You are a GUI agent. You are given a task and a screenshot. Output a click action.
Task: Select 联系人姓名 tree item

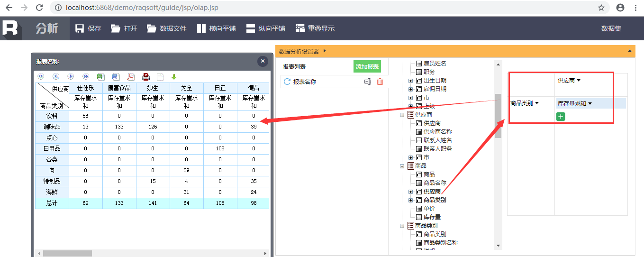tap(437, 140)
